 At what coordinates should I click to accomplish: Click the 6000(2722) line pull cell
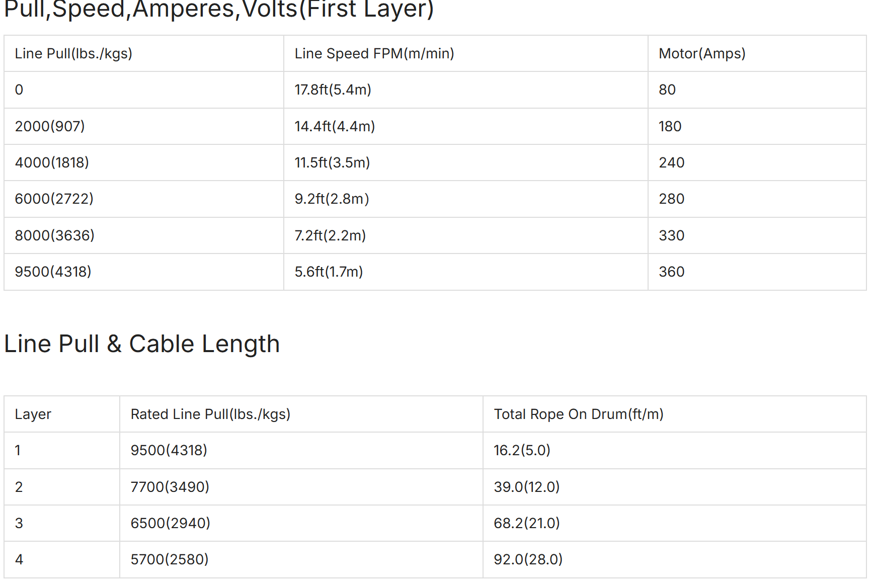click(144, 199)
